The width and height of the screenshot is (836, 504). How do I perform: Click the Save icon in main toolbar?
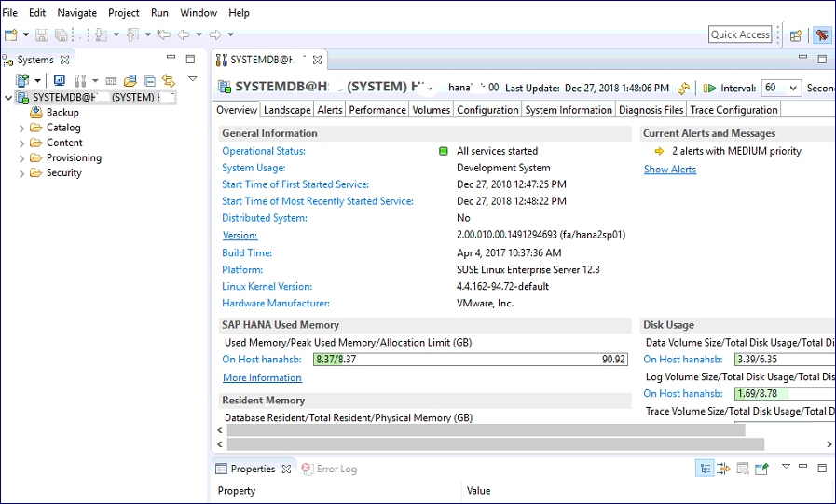pos(42,35)
